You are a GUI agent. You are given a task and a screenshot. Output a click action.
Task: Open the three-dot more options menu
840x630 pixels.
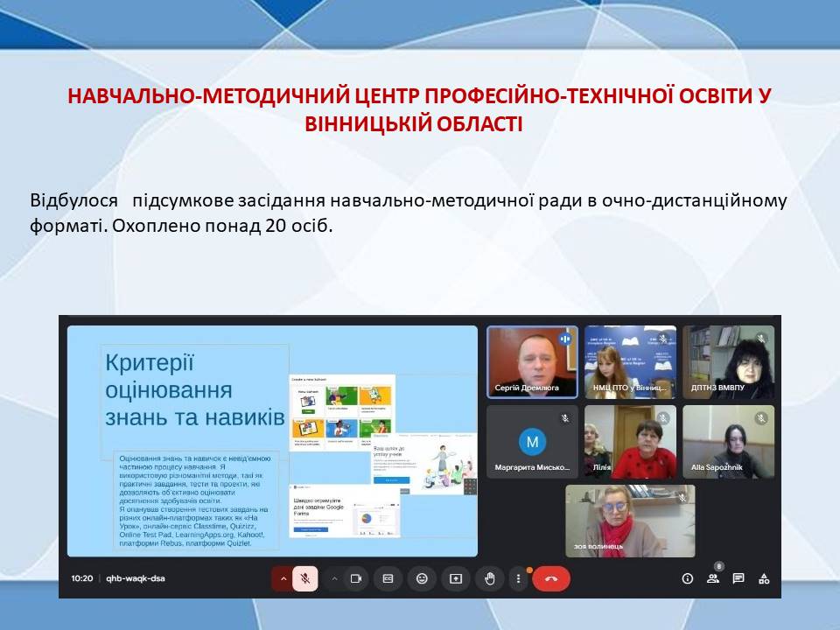(x=519, y=578)
